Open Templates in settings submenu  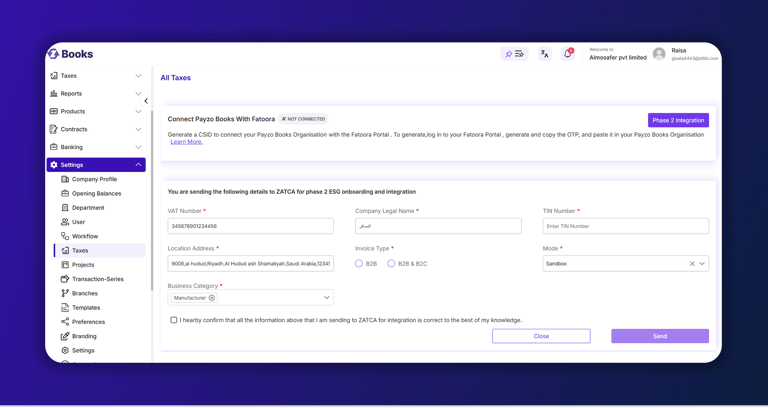click(x=86, y=308)
